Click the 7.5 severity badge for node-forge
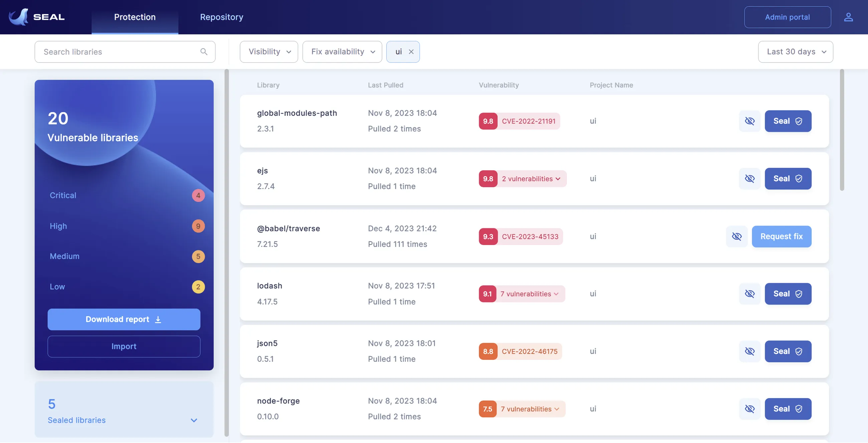 point(487,409)
